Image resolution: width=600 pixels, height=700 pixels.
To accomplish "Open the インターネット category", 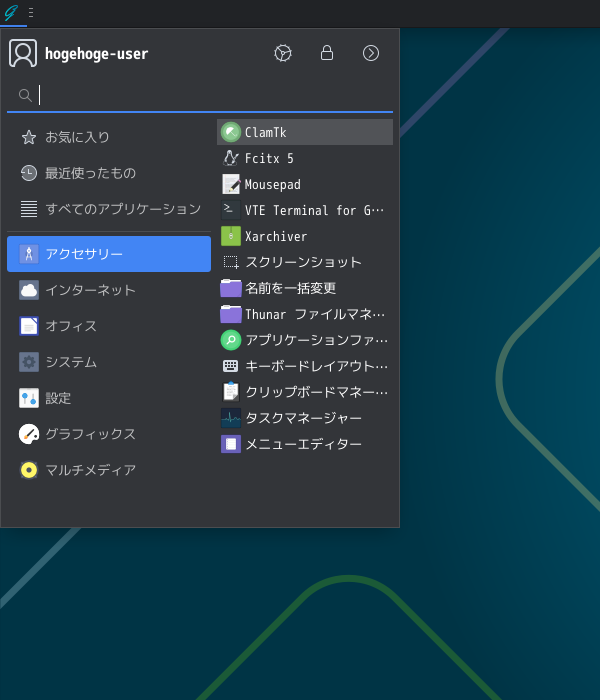I will (109, 290).
